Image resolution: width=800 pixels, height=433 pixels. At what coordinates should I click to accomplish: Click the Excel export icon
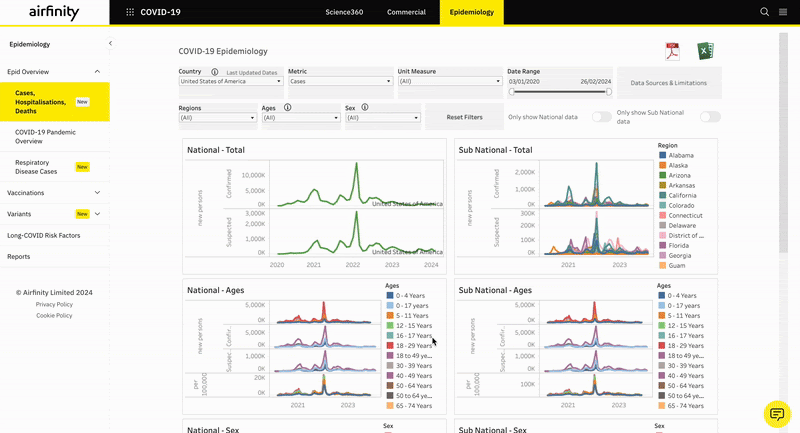[705, 52]
